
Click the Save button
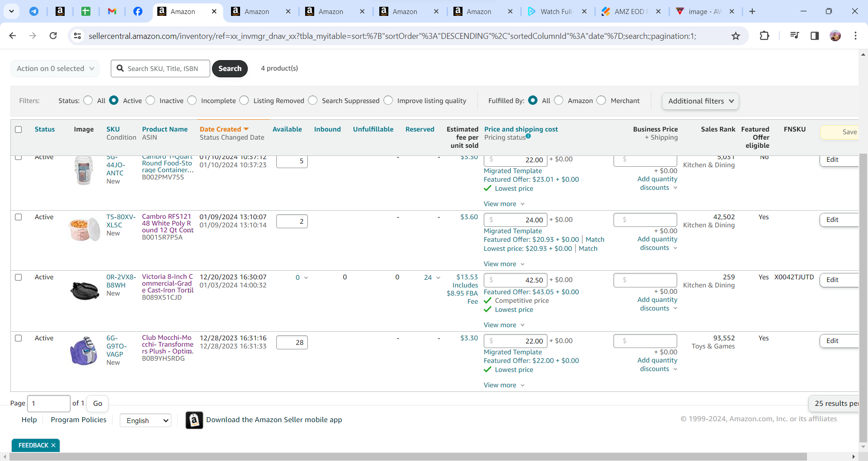(840, 132)
